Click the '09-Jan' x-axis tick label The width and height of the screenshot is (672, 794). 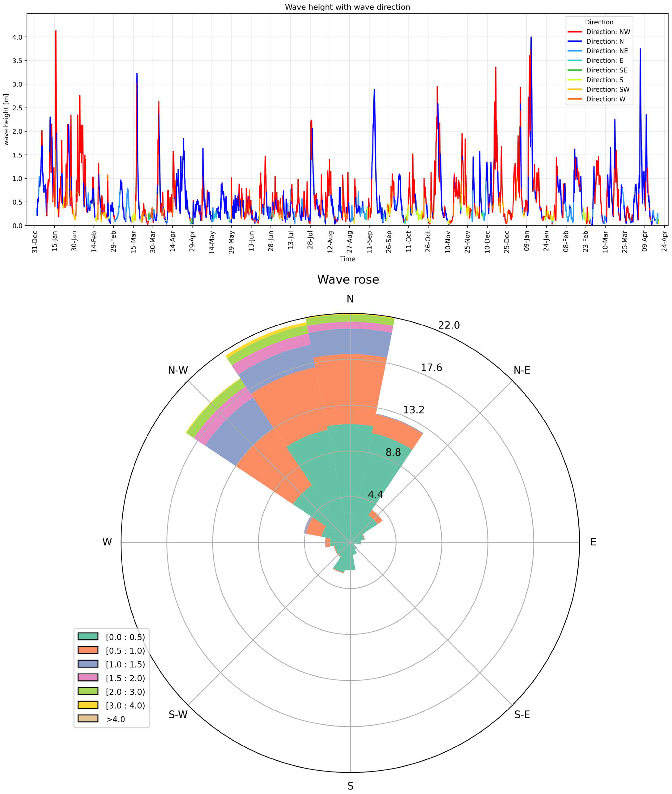point(526,241)
